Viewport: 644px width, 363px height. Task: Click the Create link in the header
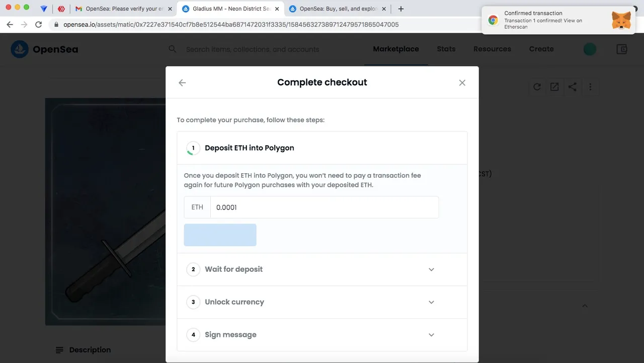(541, 49)
